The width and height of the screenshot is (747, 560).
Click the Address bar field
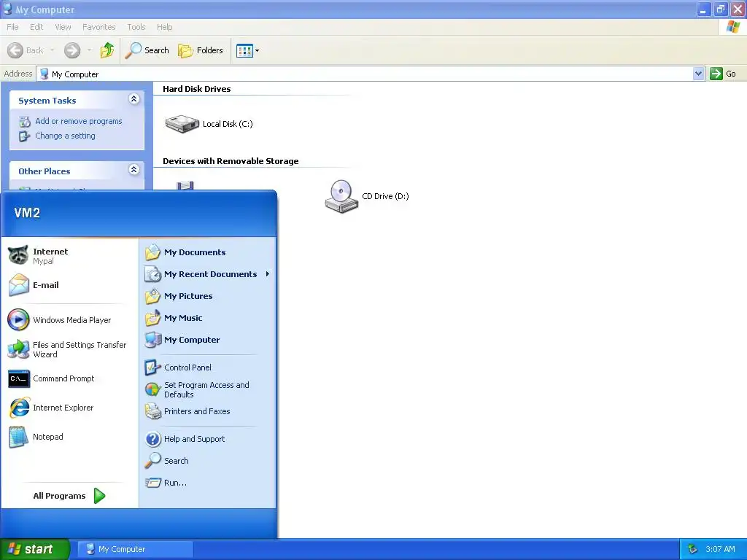point(365,74)
